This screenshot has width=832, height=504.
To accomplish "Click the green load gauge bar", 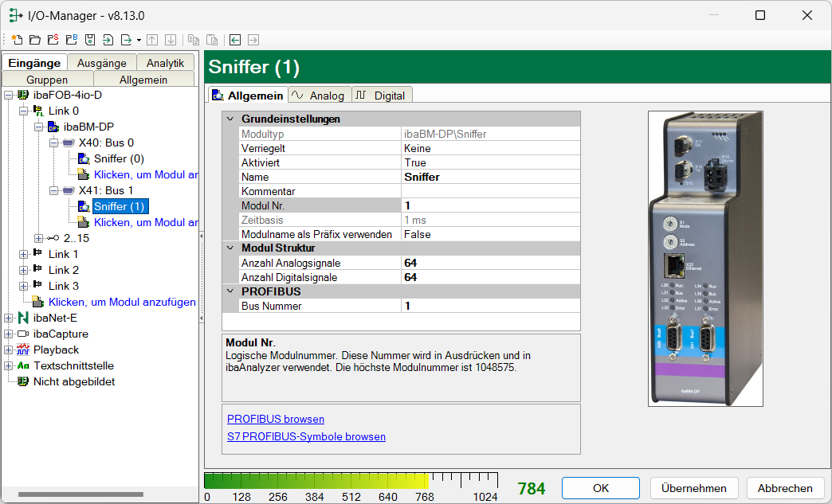I will tap(316, 481).
